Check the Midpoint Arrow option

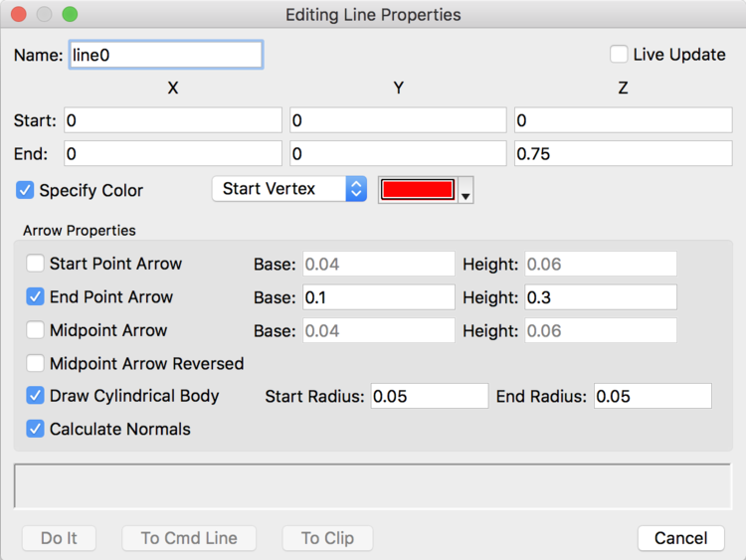pos(35,329)
